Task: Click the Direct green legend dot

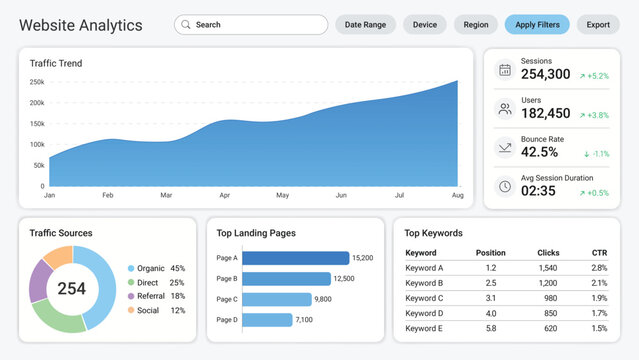Action: point(131,282)
